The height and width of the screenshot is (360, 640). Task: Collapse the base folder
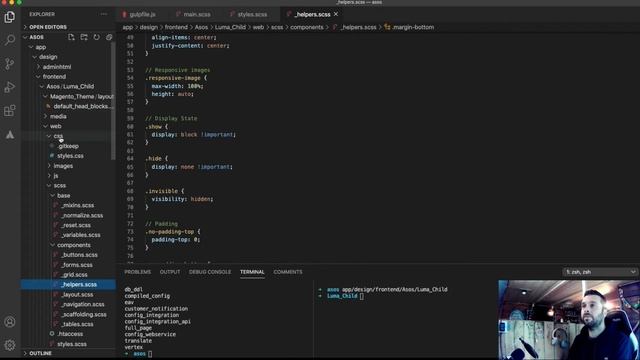[x=68, y=196]
